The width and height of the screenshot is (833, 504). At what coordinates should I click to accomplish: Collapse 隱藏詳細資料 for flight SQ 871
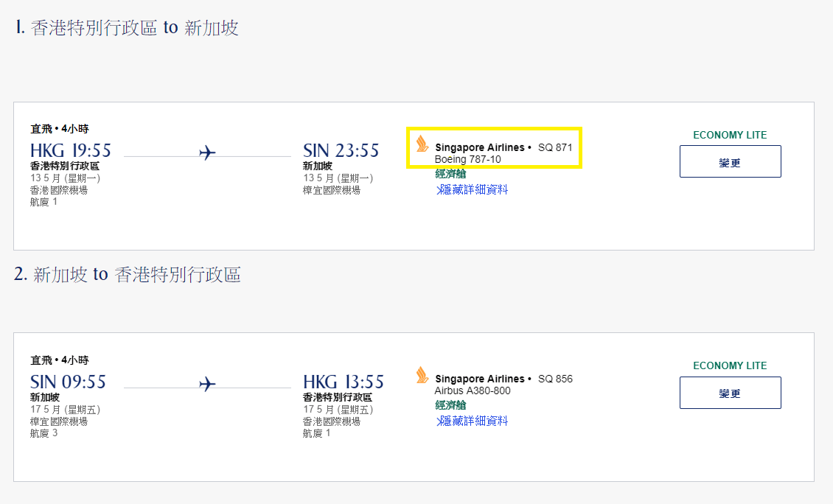click(472, 189)
